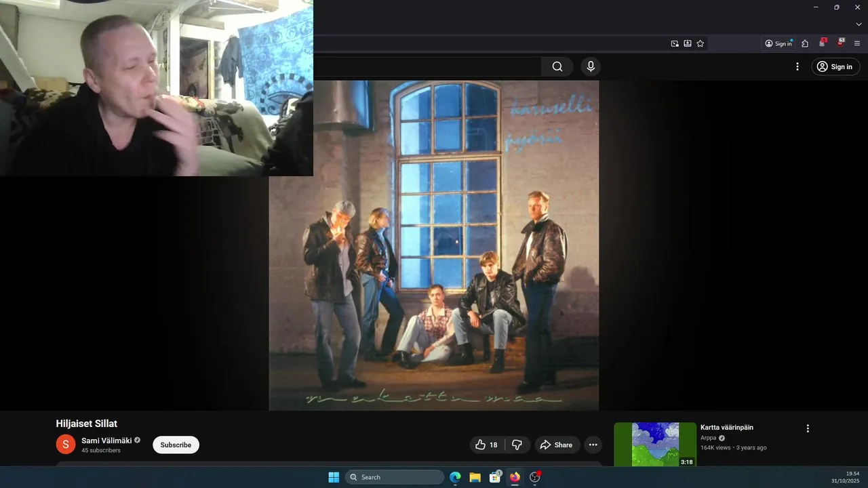Switch to Firefox on taskbar
The width and height of the screenshot is (868, 488).
click(x=515, y=477)
